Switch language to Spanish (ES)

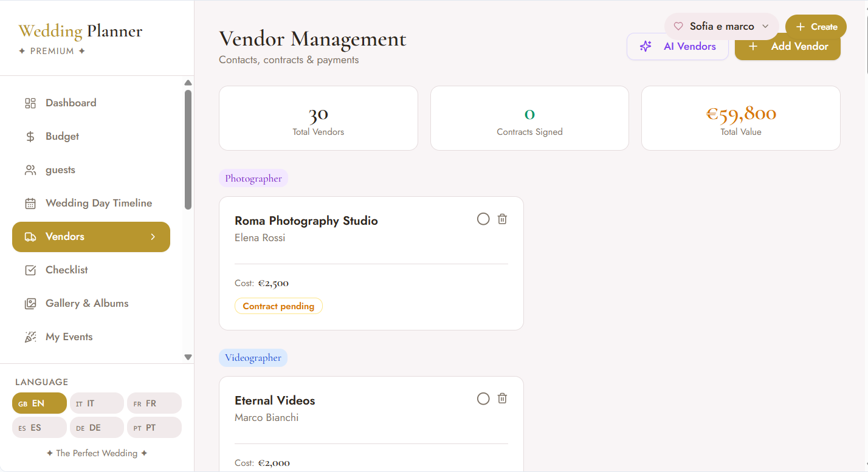[x=40, y=428]
